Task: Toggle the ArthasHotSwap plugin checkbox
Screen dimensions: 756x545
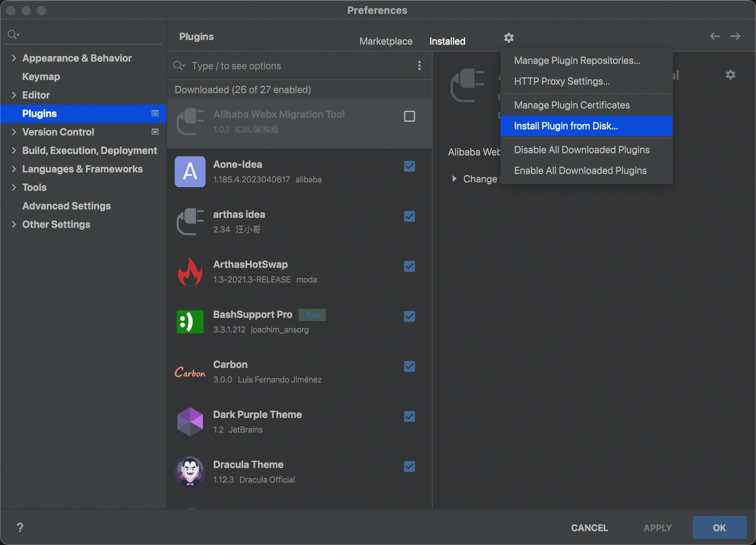Action: [x=410, y=266]
